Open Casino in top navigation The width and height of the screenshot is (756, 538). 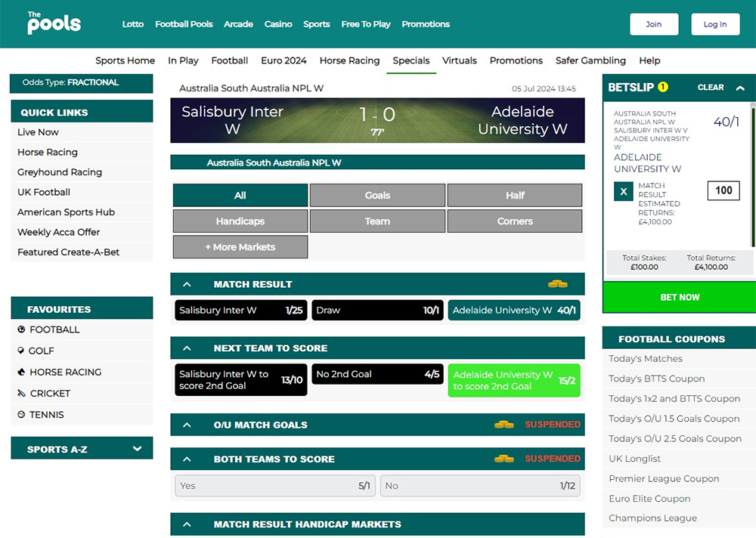pyautogui.click(x=278, y=24)
